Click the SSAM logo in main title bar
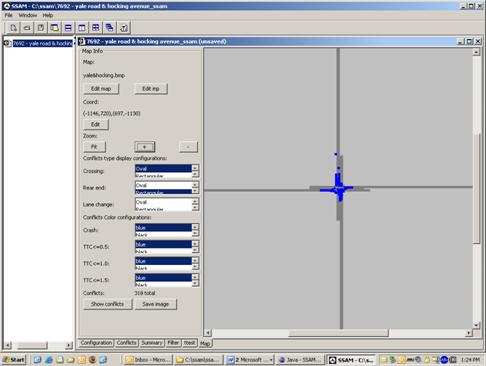 [x=6, y=6]
